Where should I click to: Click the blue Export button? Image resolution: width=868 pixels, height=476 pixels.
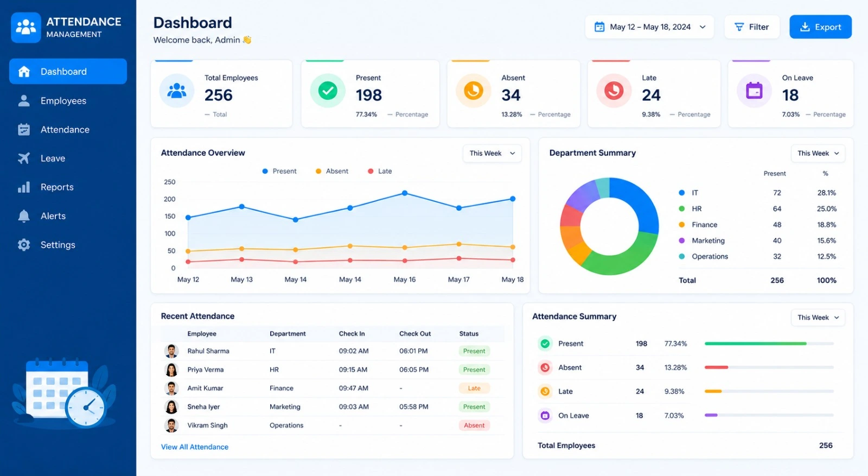pyautogui.click(x=820, y=27)
